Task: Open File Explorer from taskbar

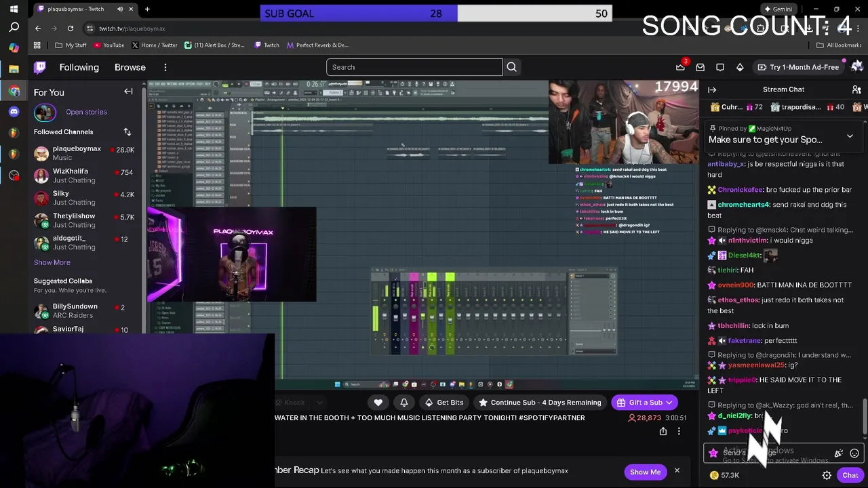Action: (x=14, y=69)
